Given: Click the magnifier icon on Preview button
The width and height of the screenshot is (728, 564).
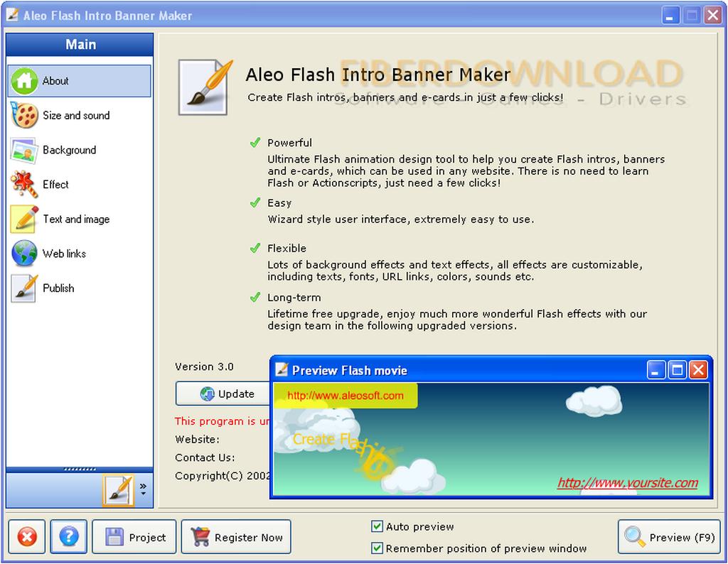Looking at the screenshot, I should pos(634,536).
